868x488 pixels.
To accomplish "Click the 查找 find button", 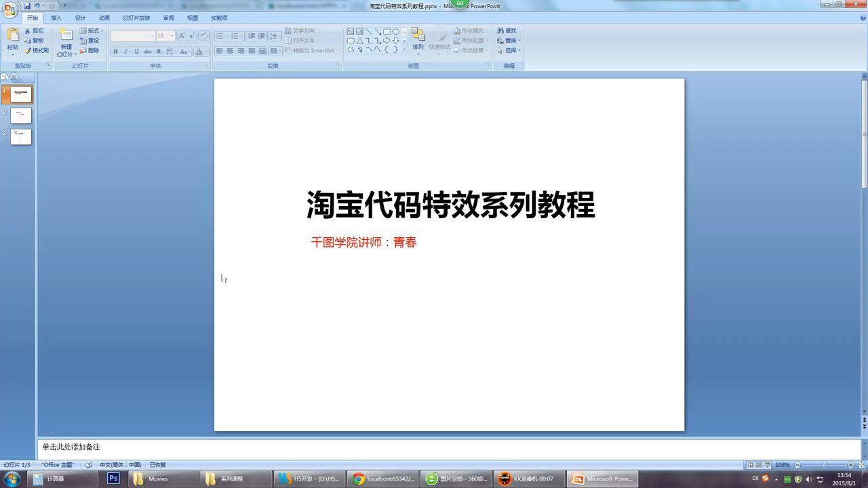I will (x=507, y=30).
